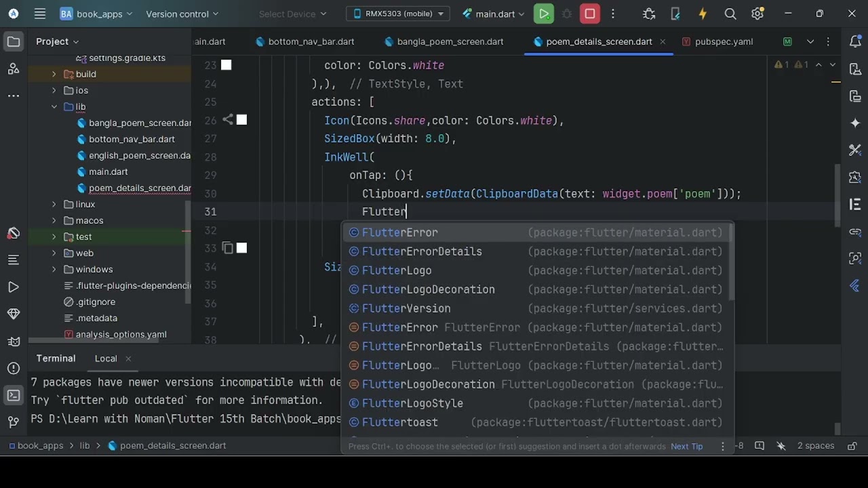The height and width of the screenshot is (488, 868).
Task: Open the Gemini sparkle icon in right sidebar
Action: pyautogui.click(x=855, y=123)
